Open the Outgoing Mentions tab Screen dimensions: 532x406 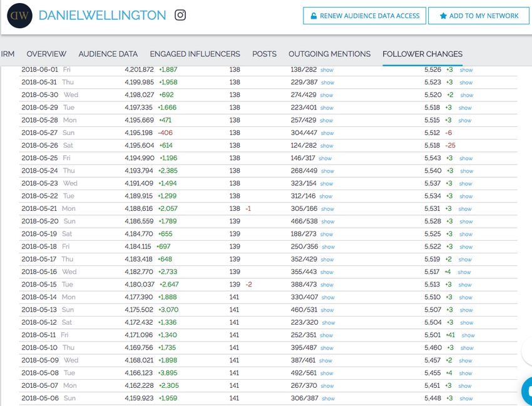(x=329, y=54)
